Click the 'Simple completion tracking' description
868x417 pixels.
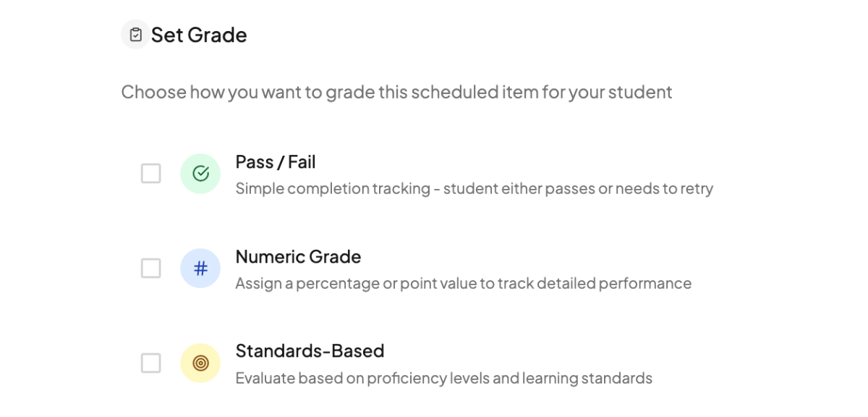pos(474,189)
